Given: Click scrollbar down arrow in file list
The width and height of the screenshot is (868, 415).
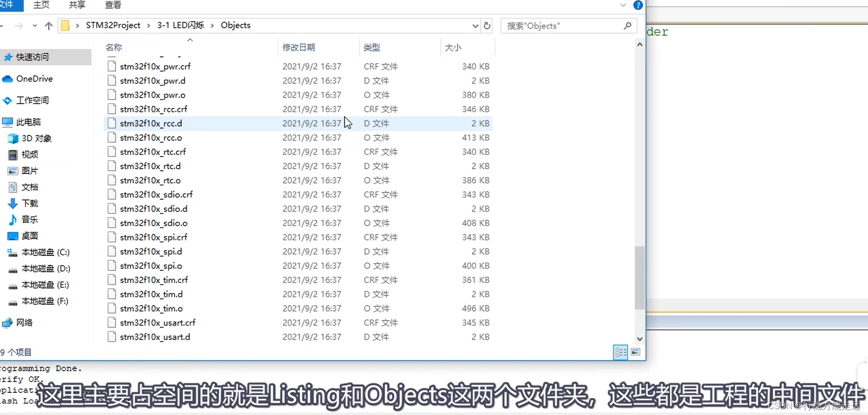Looking at the screenshot, I should pyautogui.click(x=640, y=339).
